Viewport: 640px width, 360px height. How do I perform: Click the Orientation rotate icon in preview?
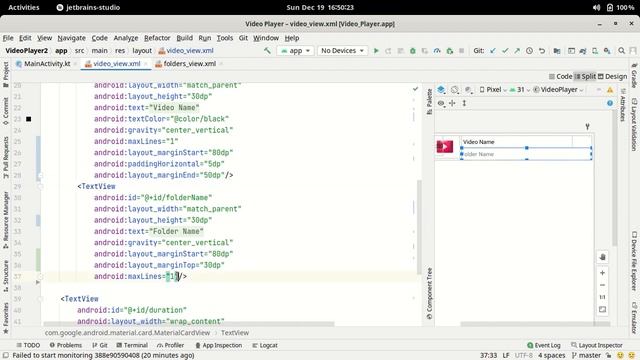(454, 90)
